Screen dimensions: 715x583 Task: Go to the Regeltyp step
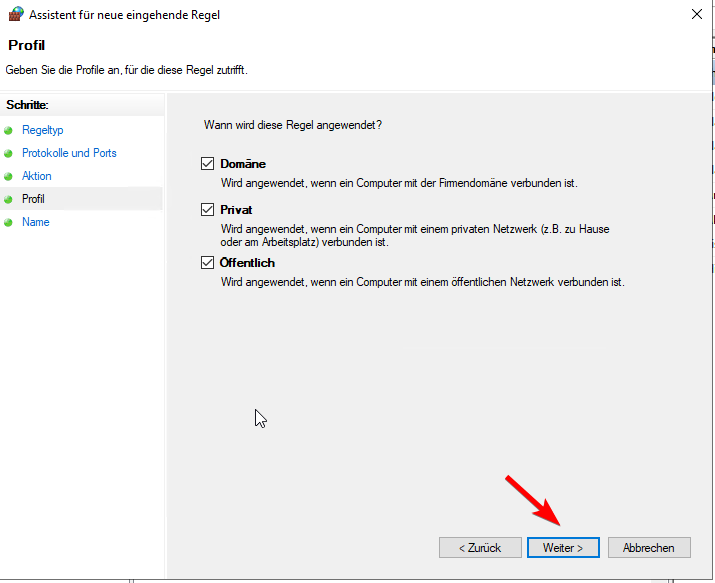[x=43, y=130]
